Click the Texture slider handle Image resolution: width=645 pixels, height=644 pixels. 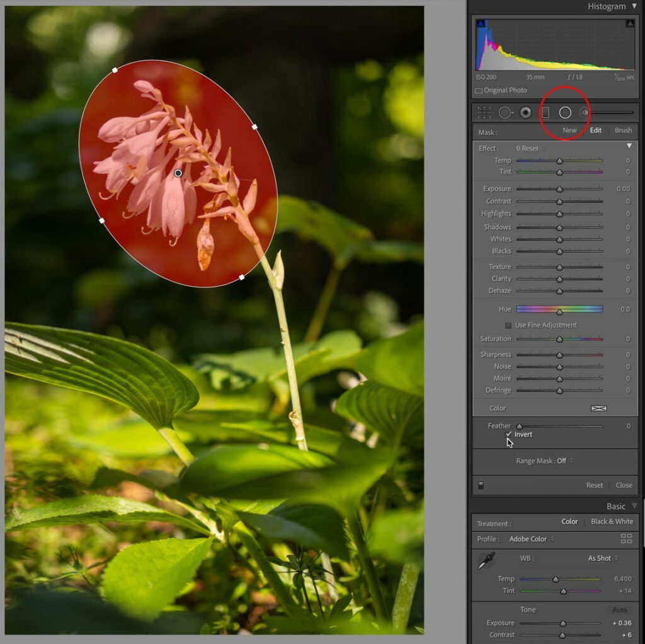pos(559,267)
